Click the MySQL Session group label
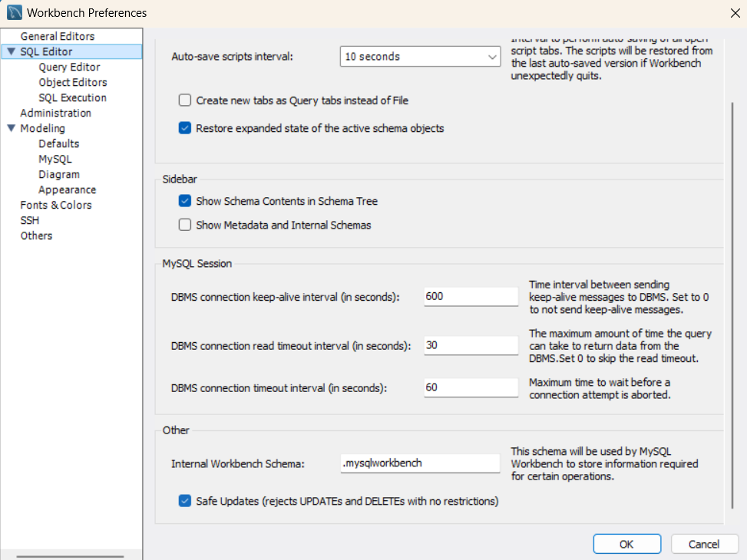747x560 pixels. coord(197,263)
